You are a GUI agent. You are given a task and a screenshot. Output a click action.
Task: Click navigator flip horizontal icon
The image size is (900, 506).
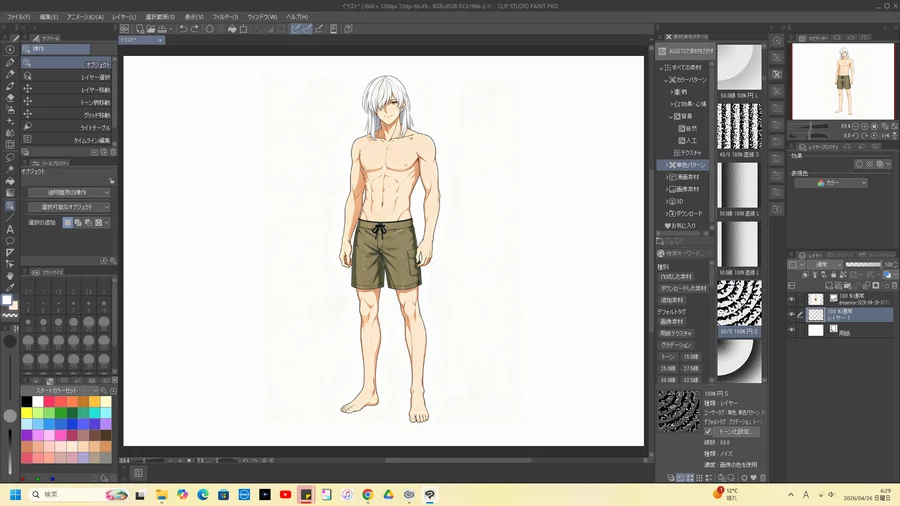point(886,135)
